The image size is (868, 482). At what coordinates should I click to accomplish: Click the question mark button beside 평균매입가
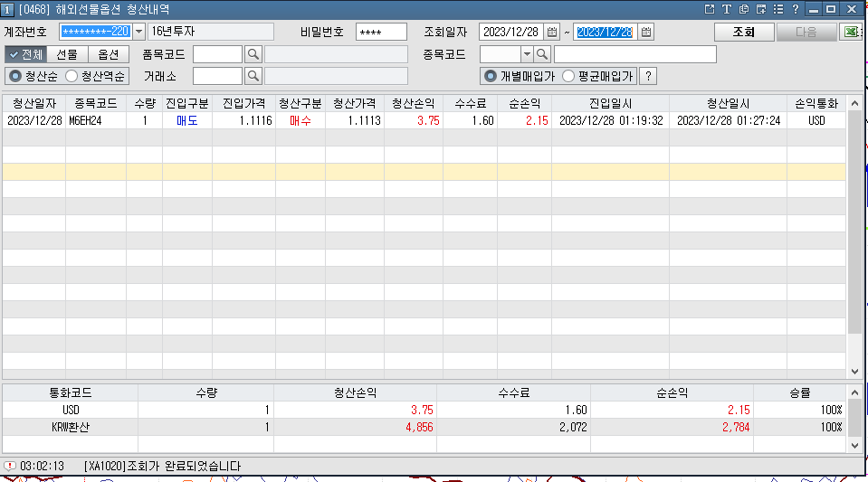(x=648, y=76)
